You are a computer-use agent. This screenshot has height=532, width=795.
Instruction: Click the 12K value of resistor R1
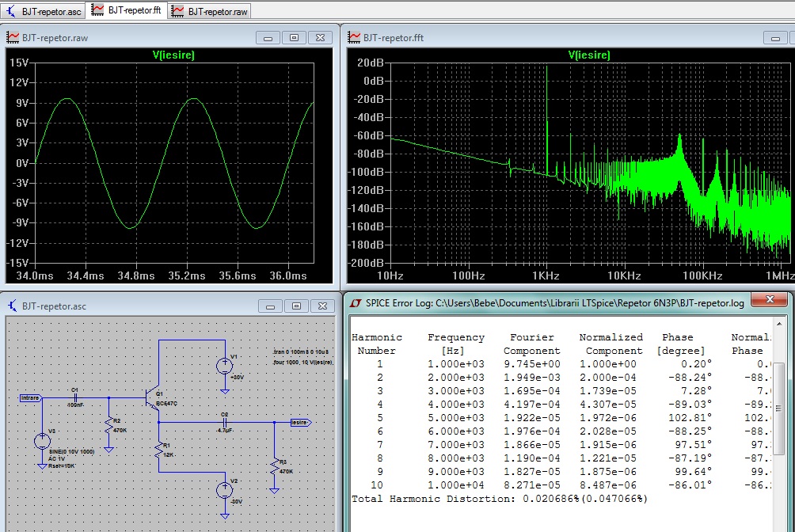click(x=169, y=455)
